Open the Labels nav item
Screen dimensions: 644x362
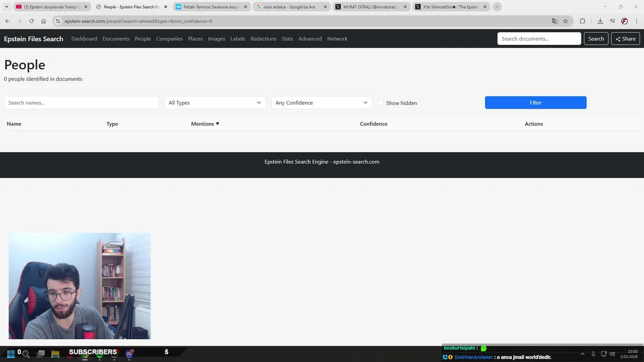237,39
